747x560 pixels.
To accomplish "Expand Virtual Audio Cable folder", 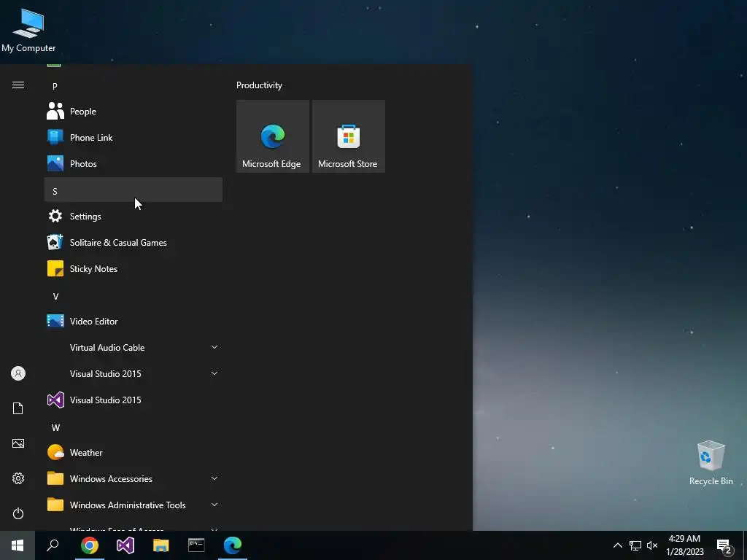I will [133, 348].
